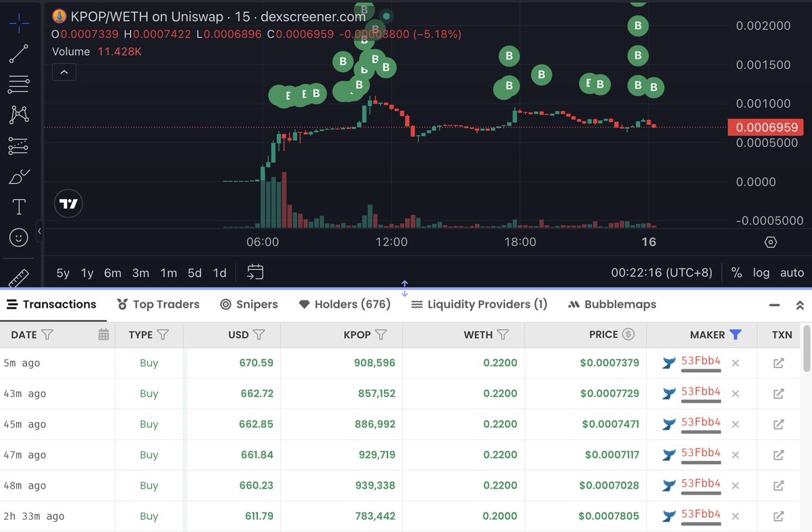Select the crosshair cursor tool

(19, 23)
